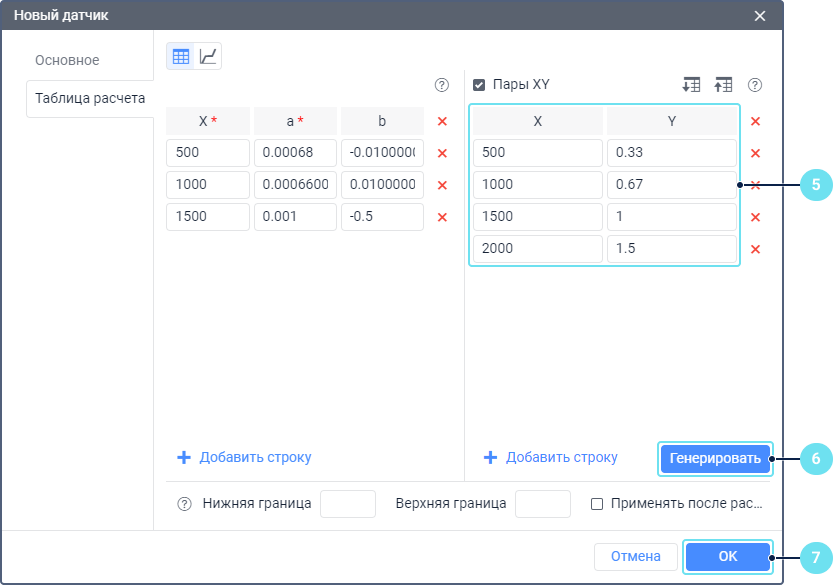This screenshot has width=833, height=585.
Task: Toggle the Пары XY checkbox
Action: point(479,85)
